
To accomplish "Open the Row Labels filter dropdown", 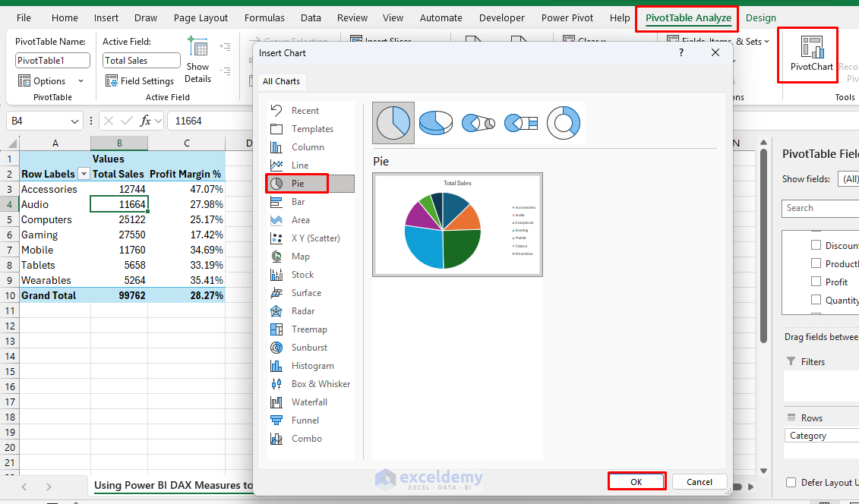I will pyautogui.click(x=84, y=174).
